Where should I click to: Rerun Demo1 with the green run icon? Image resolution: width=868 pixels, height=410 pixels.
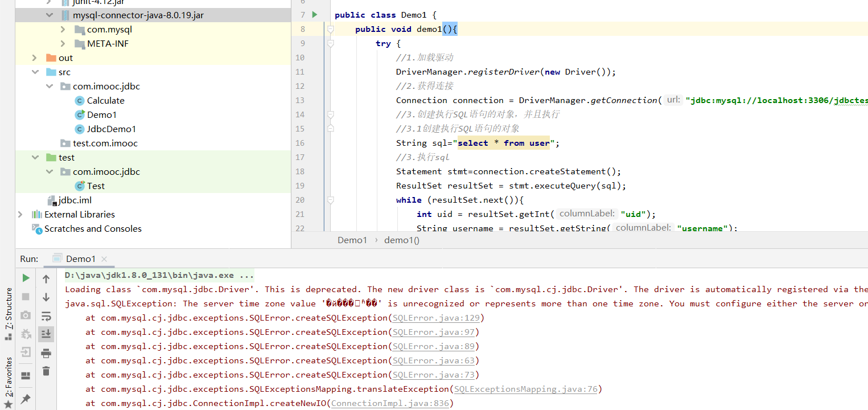coord(26,278)
